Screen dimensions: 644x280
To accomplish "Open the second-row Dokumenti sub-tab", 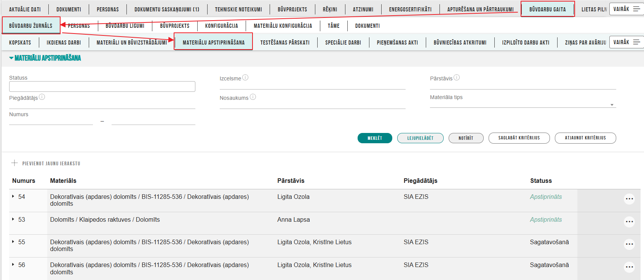I will 368,26.
